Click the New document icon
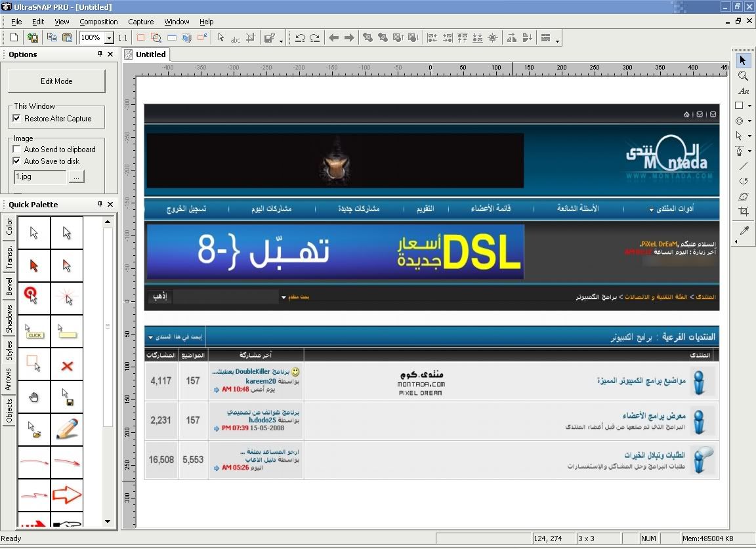 point(14,37)
